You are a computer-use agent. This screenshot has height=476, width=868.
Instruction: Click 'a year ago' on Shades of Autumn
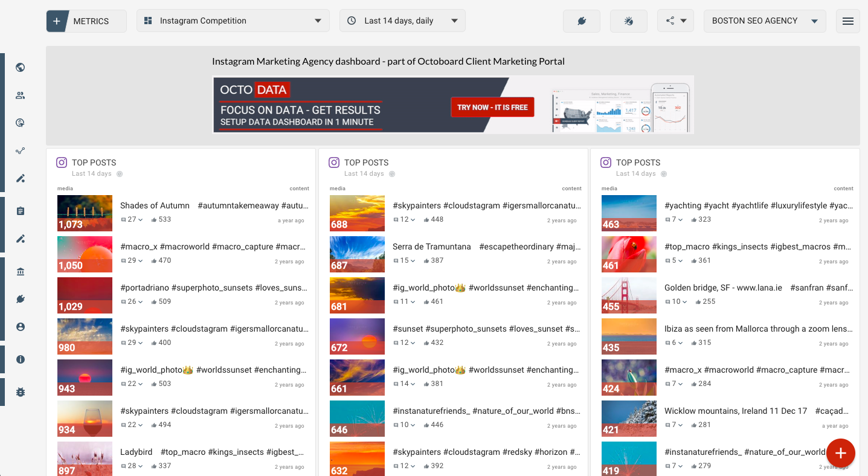pyautogui.click(x=291, y=220)
